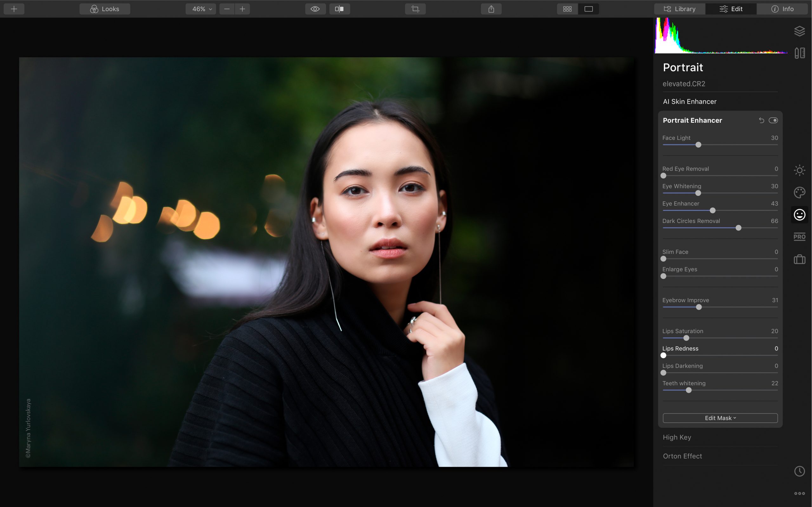The image size is (812, 507).
Task: Switch to the Library tab
Action: pyautogui.click(x=679, y=9)
